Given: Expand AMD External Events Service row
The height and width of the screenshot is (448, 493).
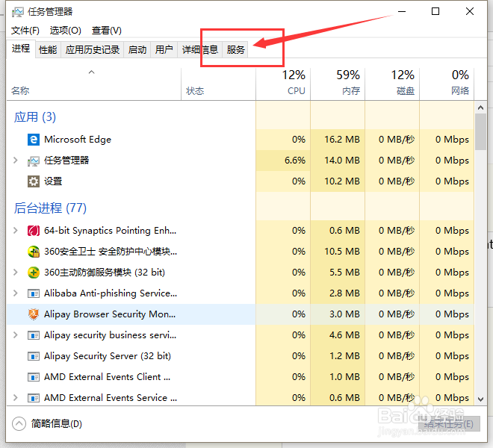Looking at the screenshot, I should 15,398.
